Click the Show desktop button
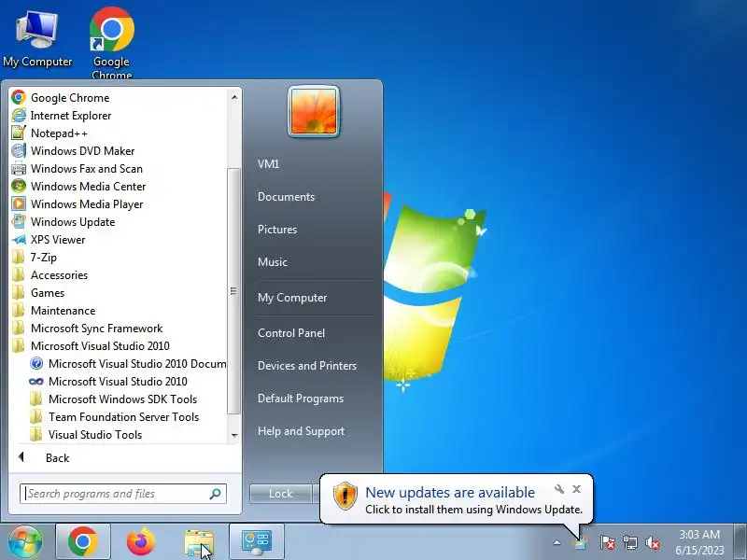 pyautogui.click(x=740, y=541)
